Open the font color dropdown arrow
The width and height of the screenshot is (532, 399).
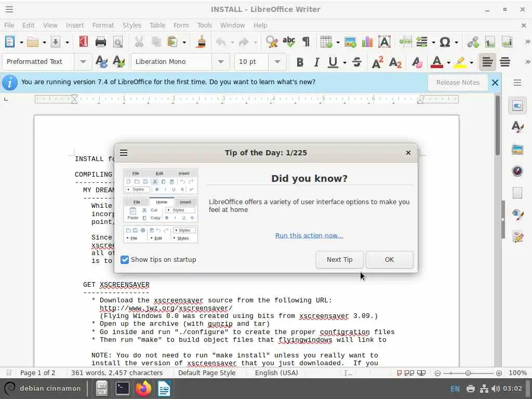point(448,62)
